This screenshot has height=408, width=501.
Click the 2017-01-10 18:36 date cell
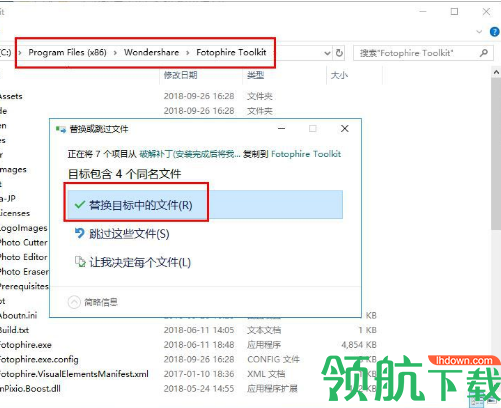[199, 374]
